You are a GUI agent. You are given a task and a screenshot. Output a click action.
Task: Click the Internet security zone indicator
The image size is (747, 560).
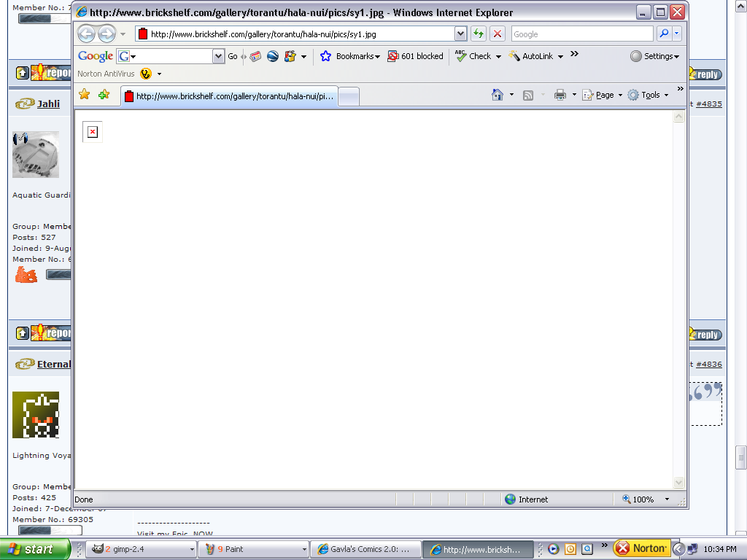point(527,499)
